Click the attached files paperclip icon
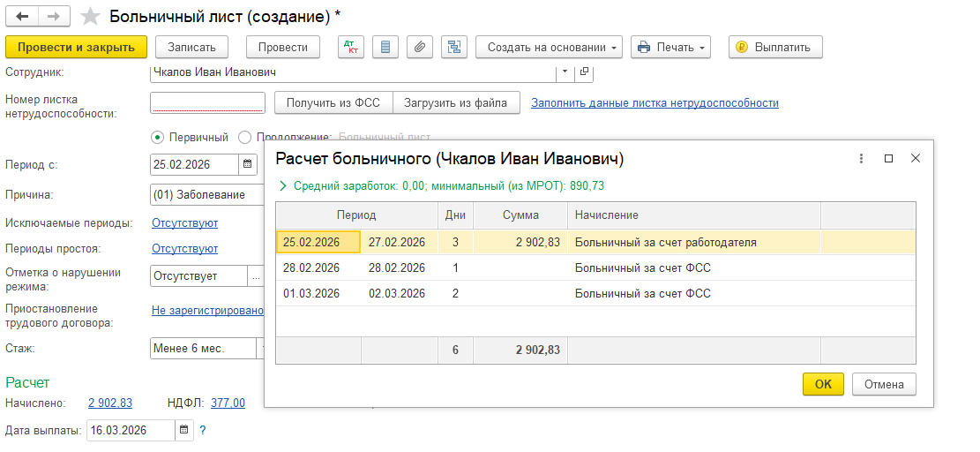This screenshot has height=452, width=980. [420, 47]
